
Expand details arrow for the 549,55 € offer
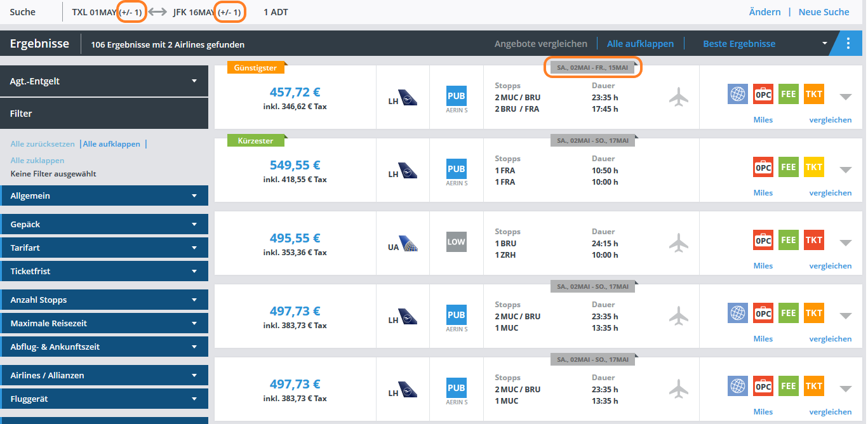[845, 169]
